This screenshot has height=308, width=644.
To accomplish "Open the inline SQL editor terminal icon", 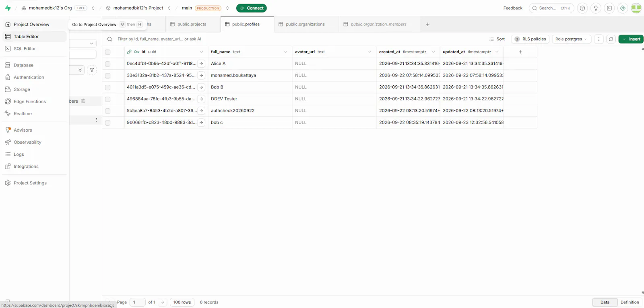I will [609, 8].
